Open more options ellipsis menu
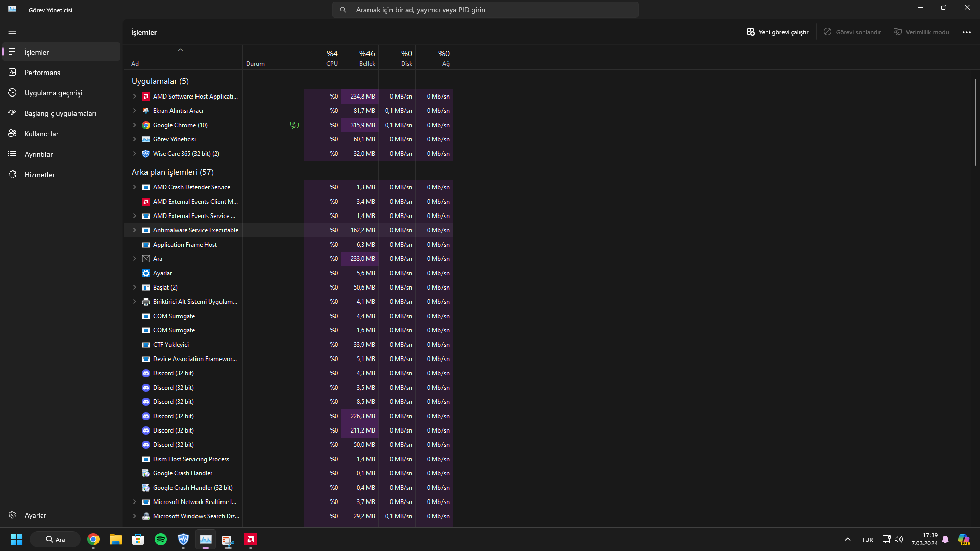The height and width of the screenshot is (551, 980). 967,32
